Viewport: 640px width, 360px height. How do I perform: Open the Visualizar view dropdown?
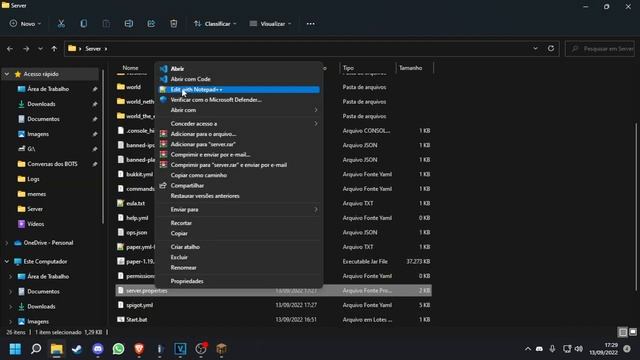[270, 24]
